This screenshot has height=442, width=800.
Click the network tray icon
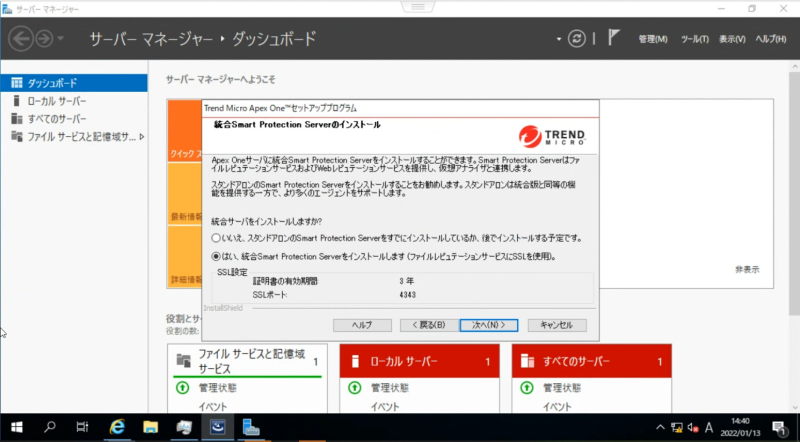pos(677,428)
